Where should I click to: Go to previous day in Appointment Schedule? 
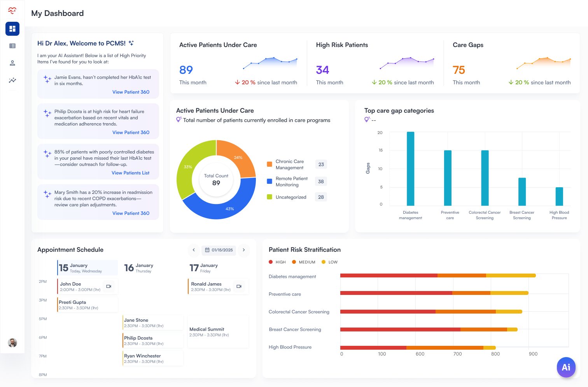point(194,250)
